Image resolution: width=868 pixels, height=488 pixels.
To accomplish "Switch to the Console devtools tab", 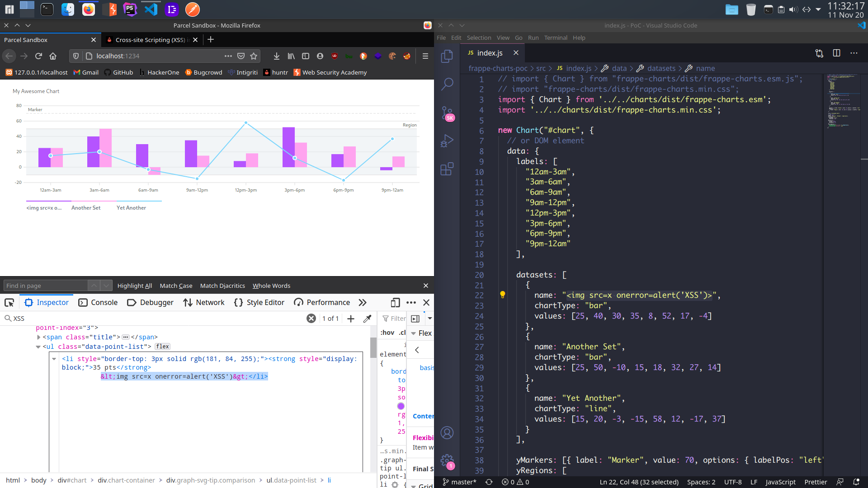I will pyautogui.click(x=98, y=302).
